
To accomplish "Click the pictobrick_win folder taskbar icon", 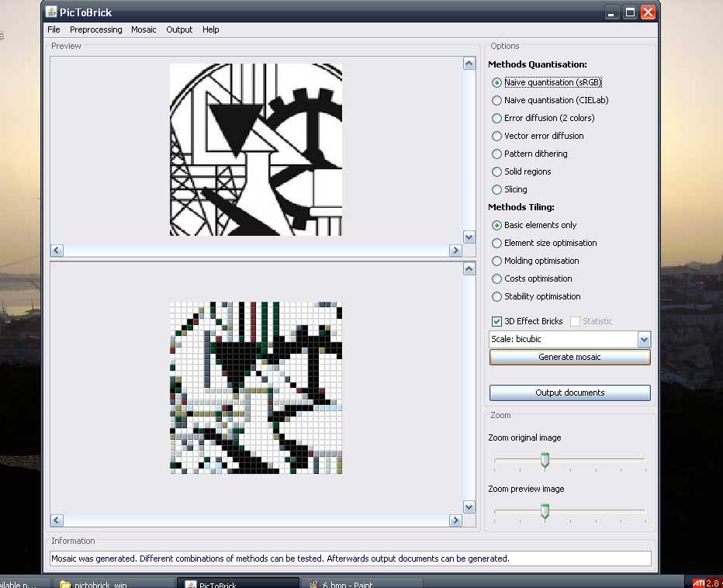I will [65, 584].
